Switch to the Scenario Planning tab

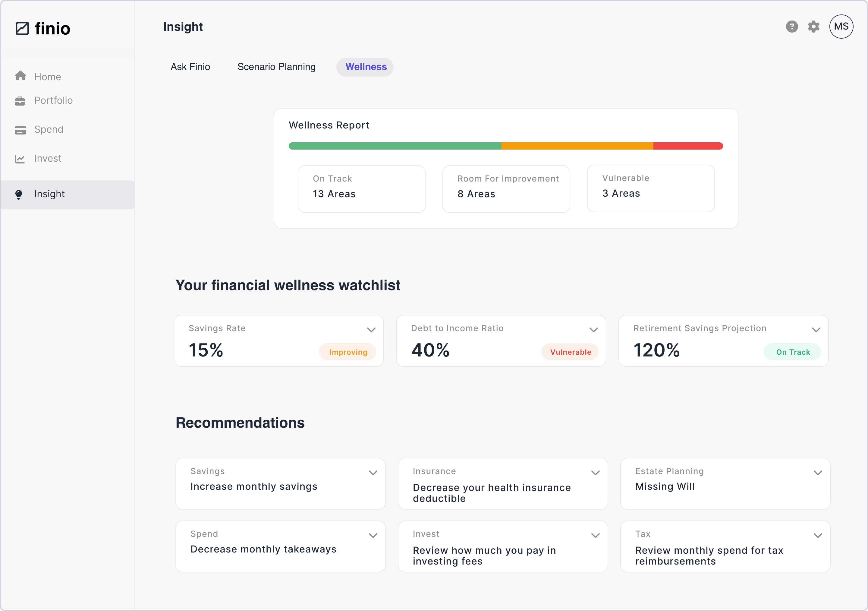[276, 67]
